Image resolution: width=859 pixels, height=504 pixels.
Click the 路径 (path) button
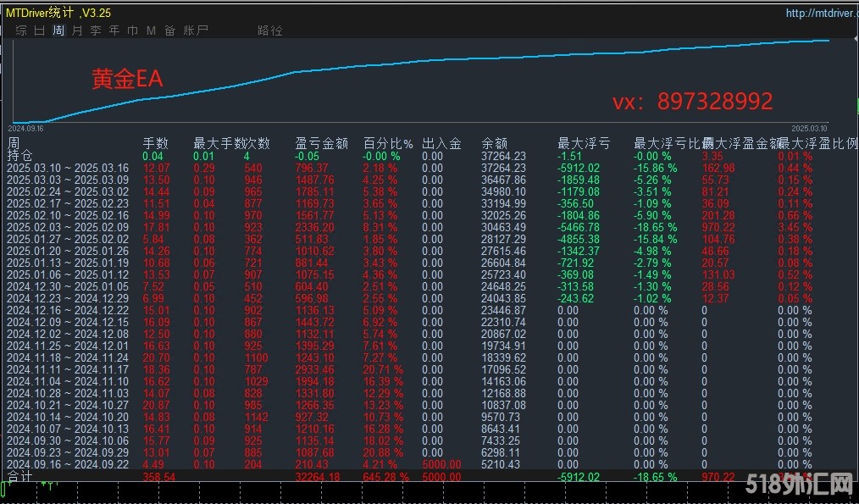(269, 30)
